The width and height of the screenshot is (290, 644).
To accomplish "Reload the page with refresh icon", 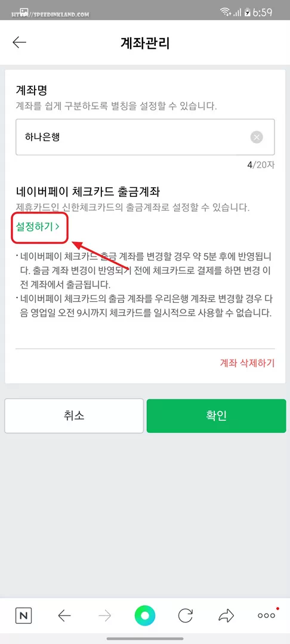I will click(x=185, y=615).
